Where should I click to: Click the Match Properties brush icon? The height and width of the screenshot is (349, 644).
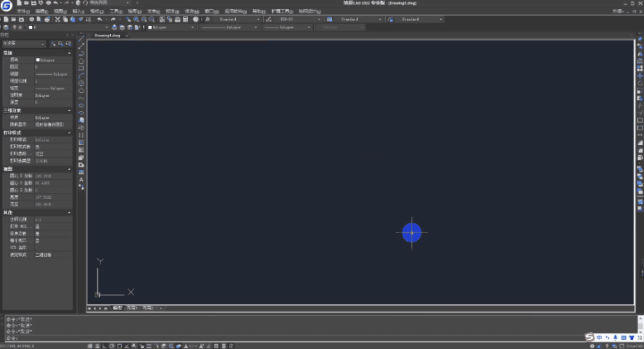(80, 20)
